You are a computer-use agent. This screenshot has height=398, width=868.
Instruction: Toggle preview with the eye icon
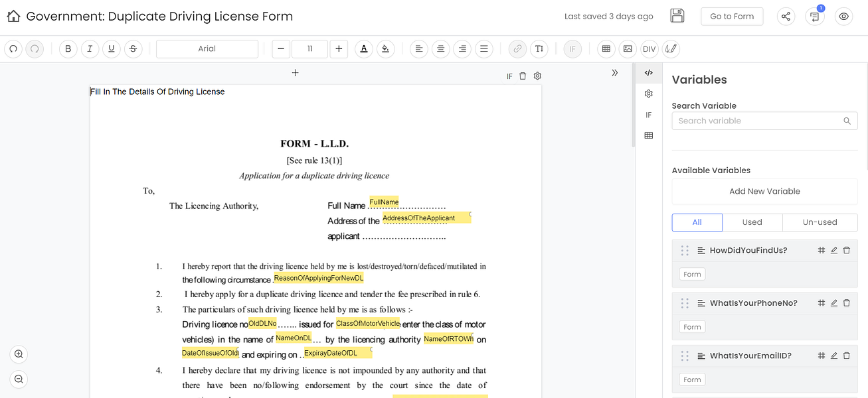tap(843, 17)
